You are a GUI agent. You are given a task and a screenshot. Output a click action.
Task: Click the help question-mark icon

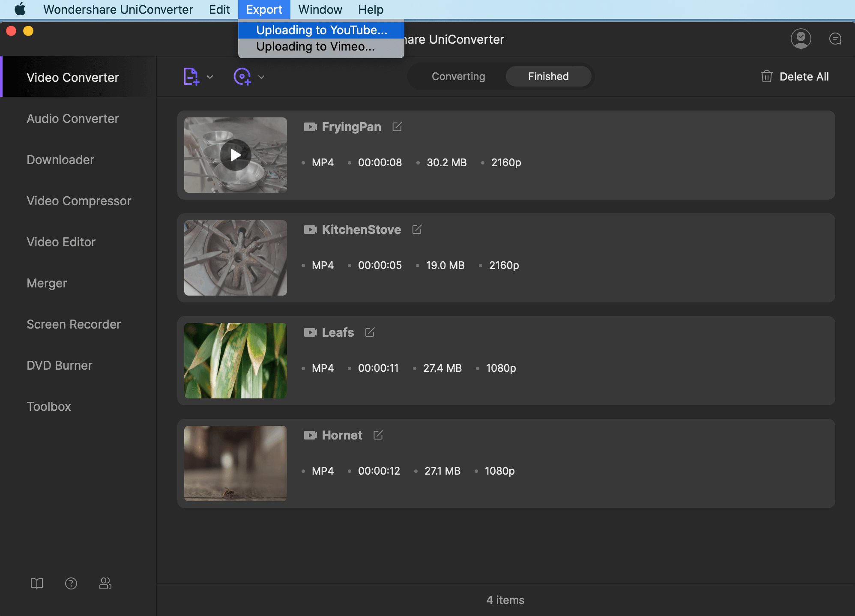pyautogui.click(x=71, y=583)
